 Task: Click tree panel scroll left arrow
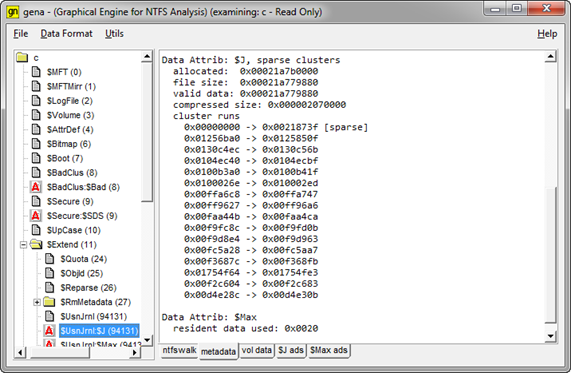20,352
